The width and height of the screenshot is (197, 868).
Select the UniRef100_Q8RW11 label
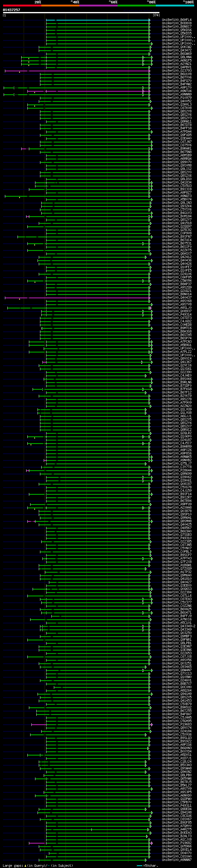tap(176, 122)
